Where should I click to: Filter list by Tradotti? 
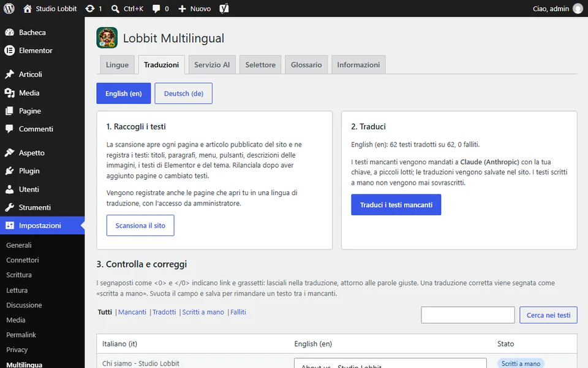[164, 312]
